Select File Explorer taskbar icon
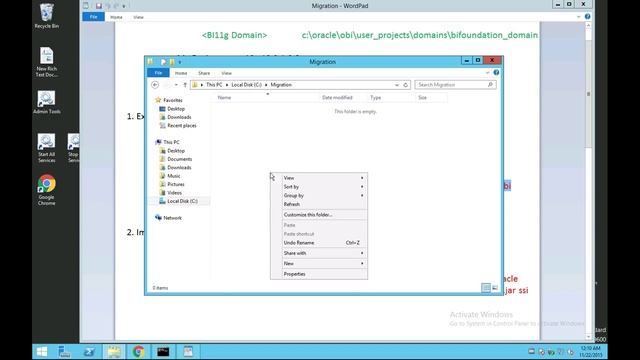This screenshot has height=360, width=640. [x=114, y=351]
